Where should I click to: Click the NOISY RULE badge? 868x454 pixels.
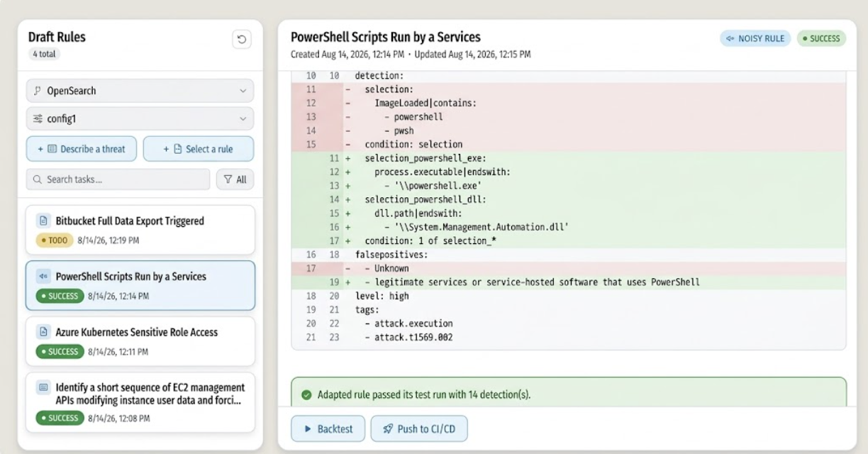pos(755,38)
